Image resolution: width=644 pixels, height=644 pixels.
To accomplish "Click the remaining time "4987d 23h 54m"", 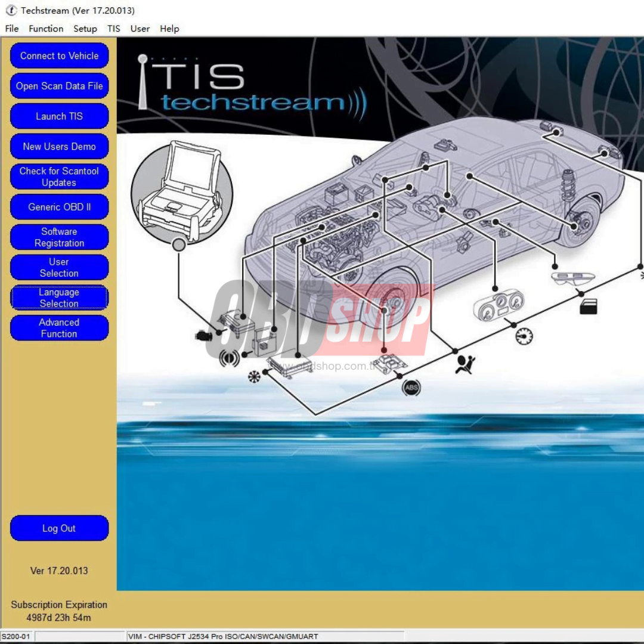I will click(58, 617).
